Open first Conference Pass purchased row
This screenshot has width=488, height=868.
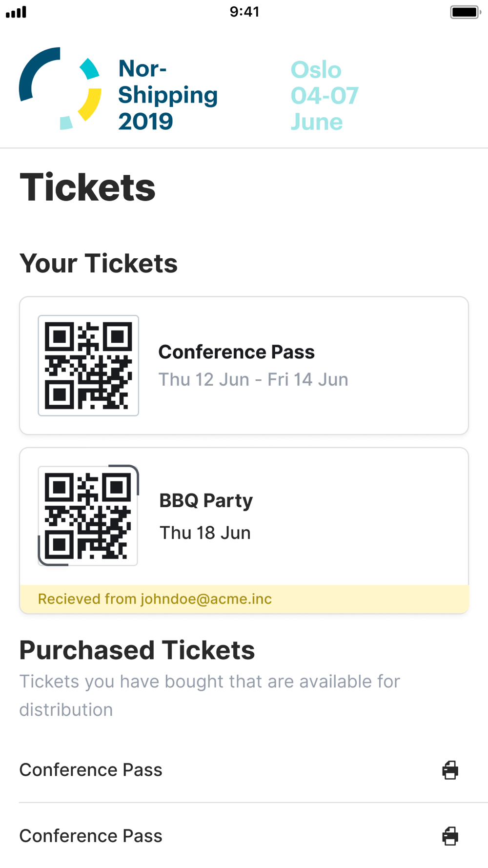point(244,770)
